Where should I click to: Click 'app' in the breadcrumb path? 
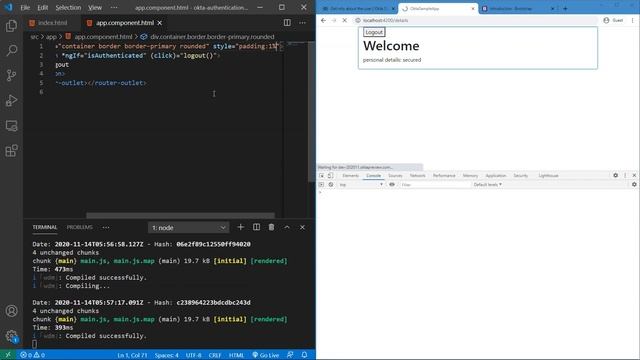[51, 37]
